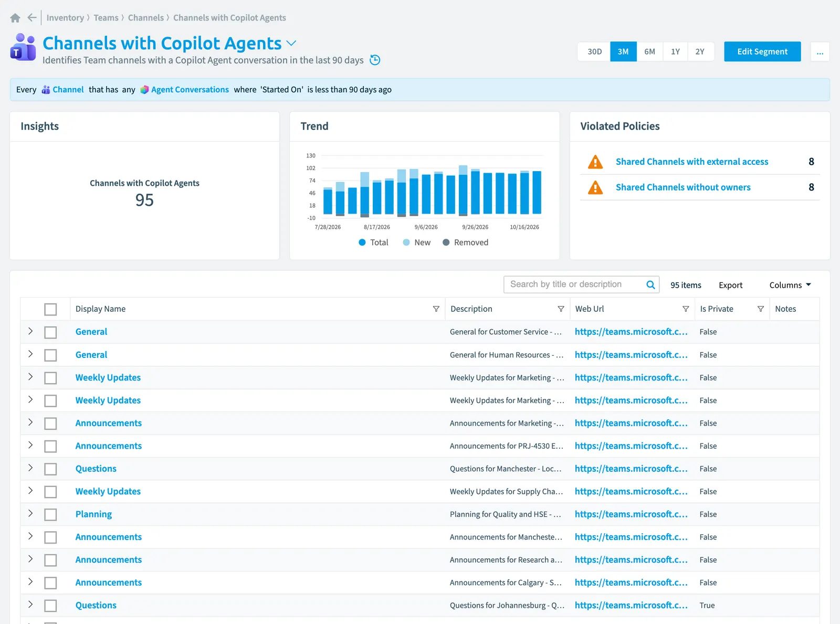840x624 pixels.
Task: Click the search by title input field
Action: coord(575,284)
